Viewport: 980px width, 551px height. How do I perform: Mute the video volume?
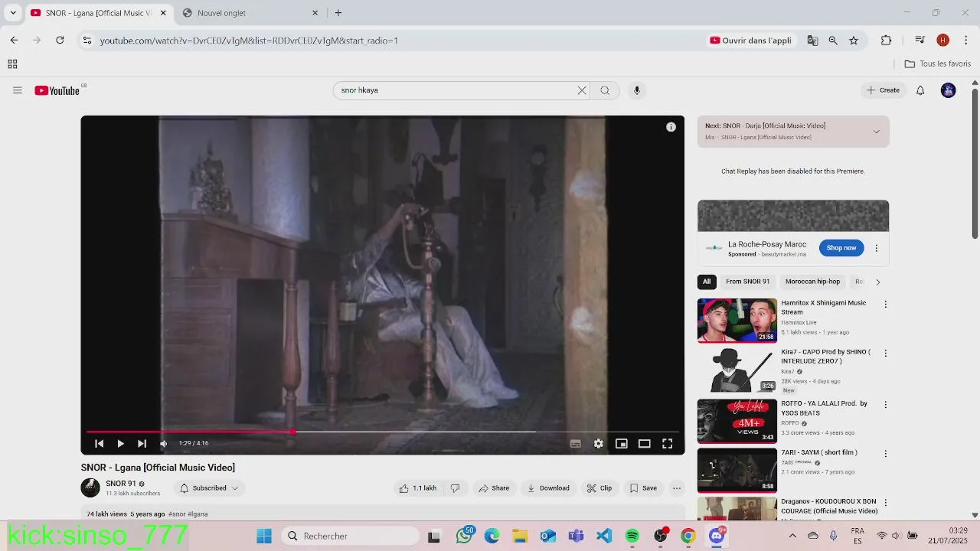point(163,443)
